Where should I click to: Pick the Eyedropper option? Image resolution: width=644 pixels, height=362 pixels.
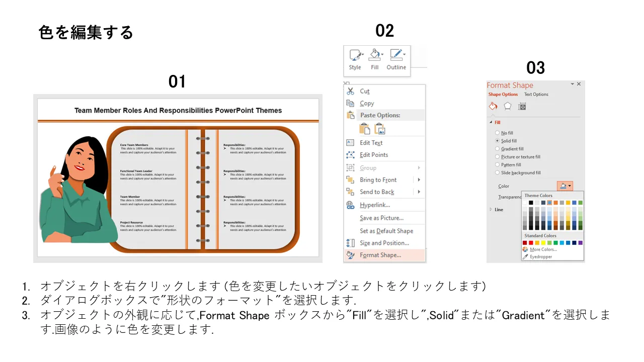[540, 257]
